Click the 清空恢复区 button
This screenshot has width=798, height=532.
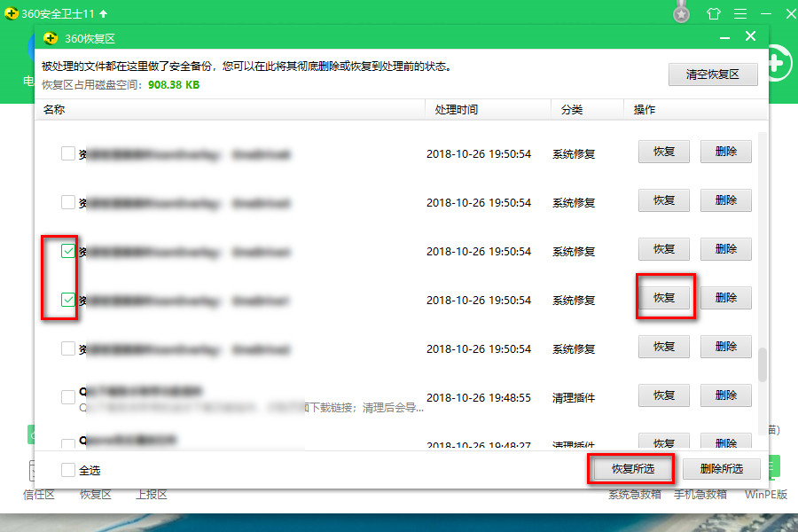click(715, 74)
